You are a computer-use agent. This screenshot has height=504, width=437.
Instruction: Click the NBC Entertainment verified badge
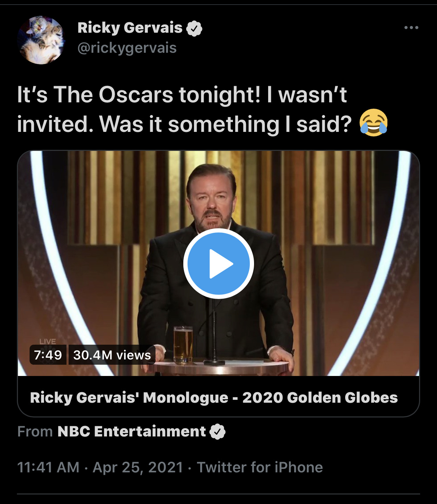coord(217,432)
